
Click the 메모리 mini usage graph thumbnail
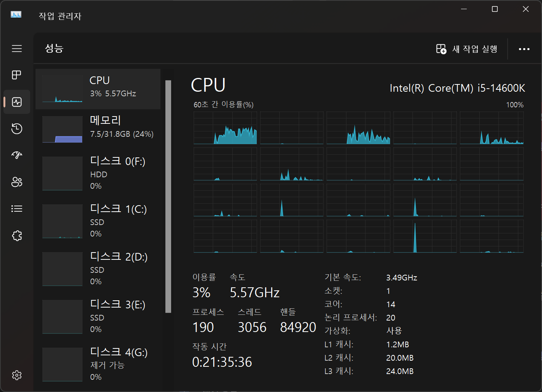62,129
